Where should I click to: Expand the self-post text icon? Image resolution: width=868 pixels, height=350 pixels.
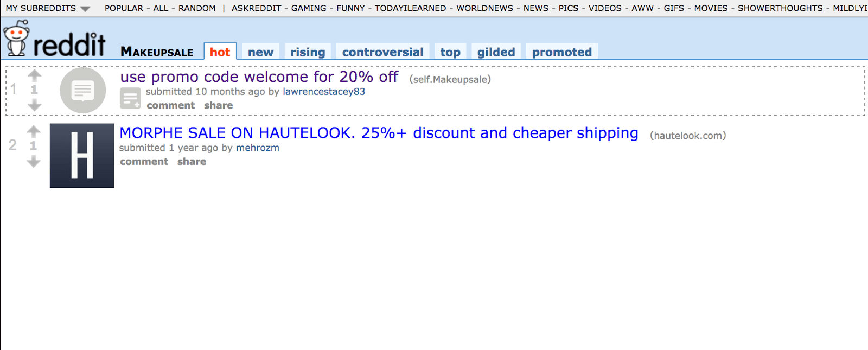tap(130, 98)
